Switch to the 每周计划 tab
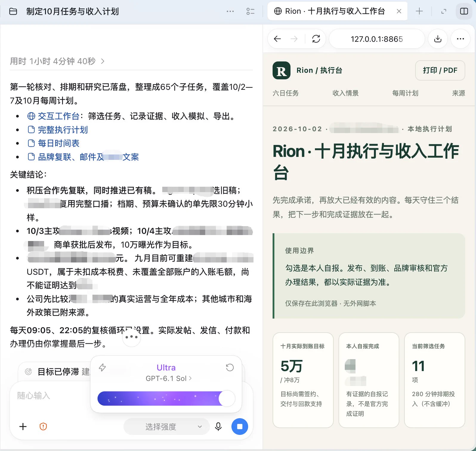The image size is (476, 451). coord(405,93)
